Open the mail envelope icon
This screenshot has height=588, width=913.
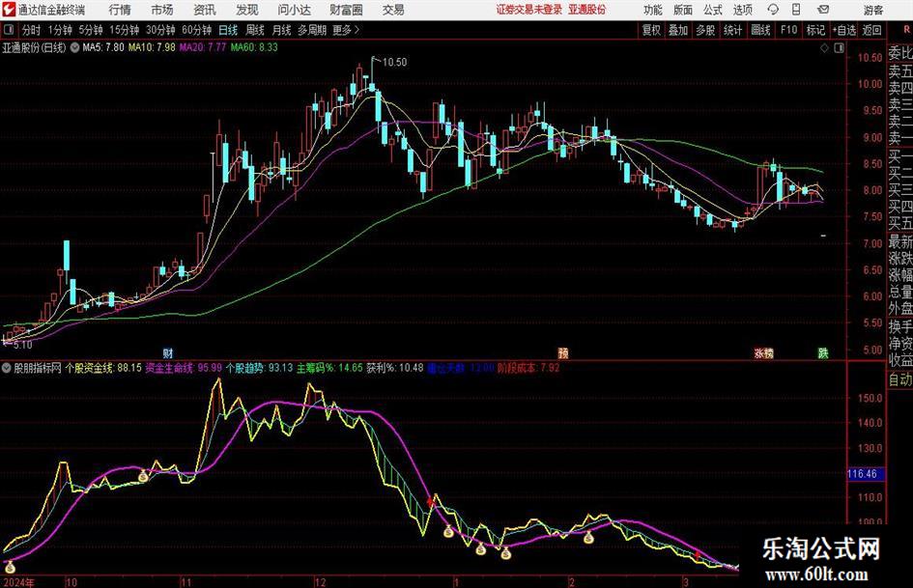click(823, 10)
